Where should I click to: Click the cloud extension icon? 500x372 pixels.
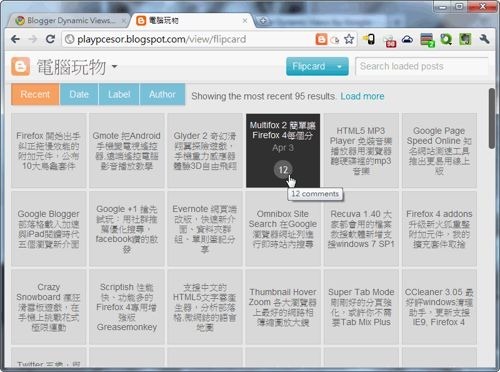[407, 40]
